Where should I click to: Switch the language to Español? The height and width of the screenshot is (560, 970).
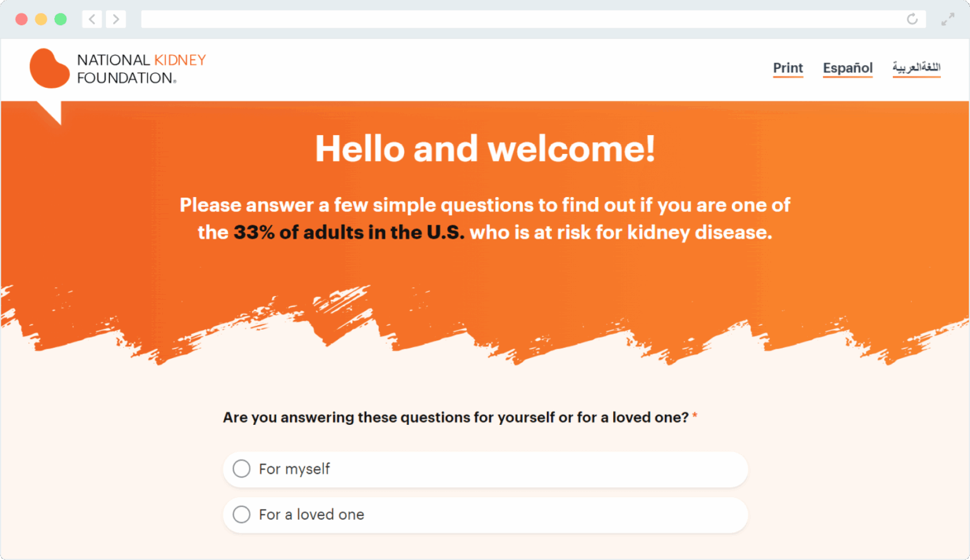[847, 68]
